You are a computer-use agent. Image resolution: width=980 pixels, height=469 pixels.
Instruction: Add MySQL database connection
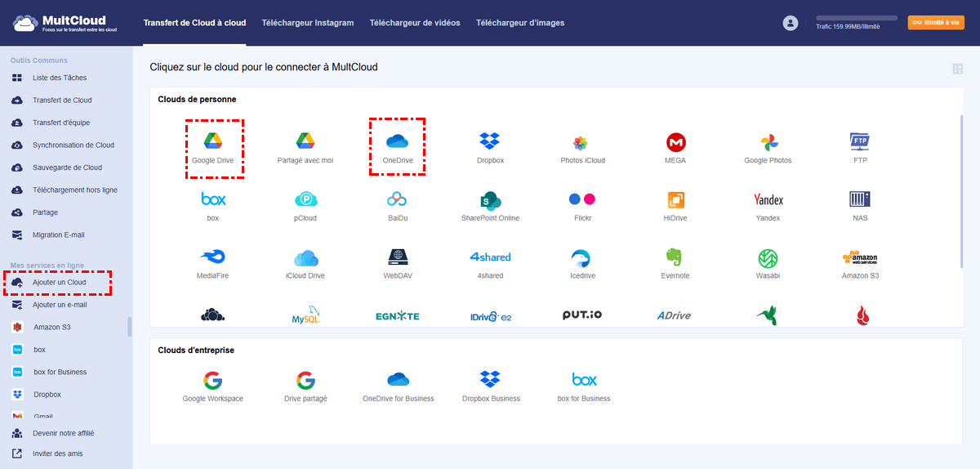tap(305, 316)
